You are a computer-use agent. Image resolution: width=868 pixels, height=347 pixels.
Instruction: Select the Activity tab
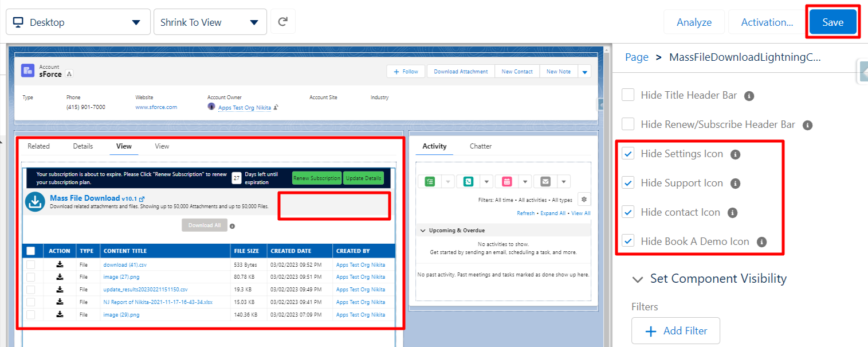[434, 146]
